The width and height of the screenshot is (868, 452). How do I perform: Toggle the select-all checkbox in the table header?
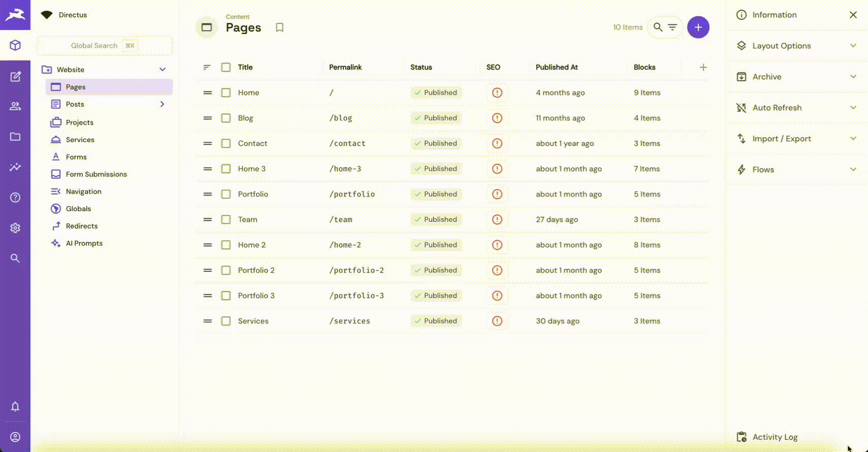pyautogui.click(x=226, y=67)
